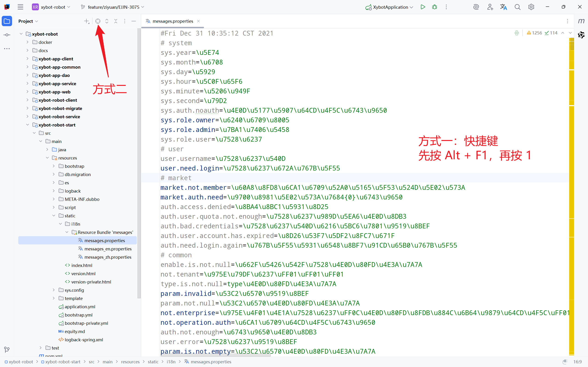Open the main hamburger menu
The height and width of the screenshot is (367, 588).
[20, 7]
